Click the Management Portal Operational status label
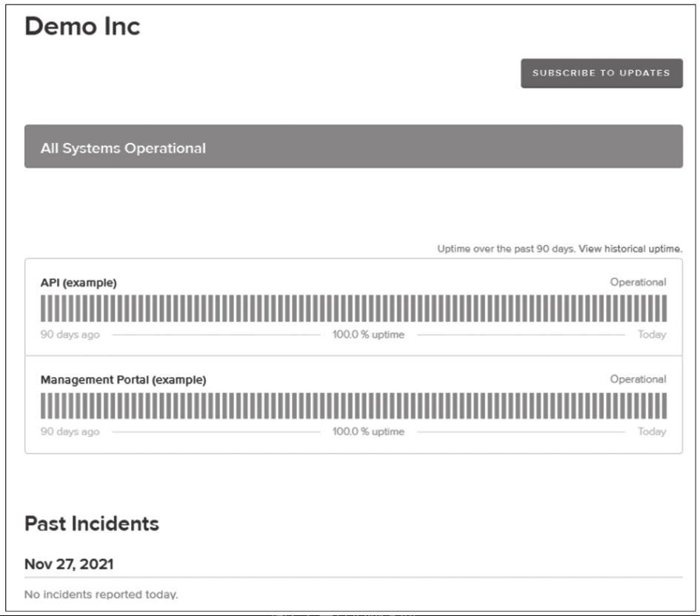Image resolution: width=700 pixels, height=616 pixels. [638, 379]
